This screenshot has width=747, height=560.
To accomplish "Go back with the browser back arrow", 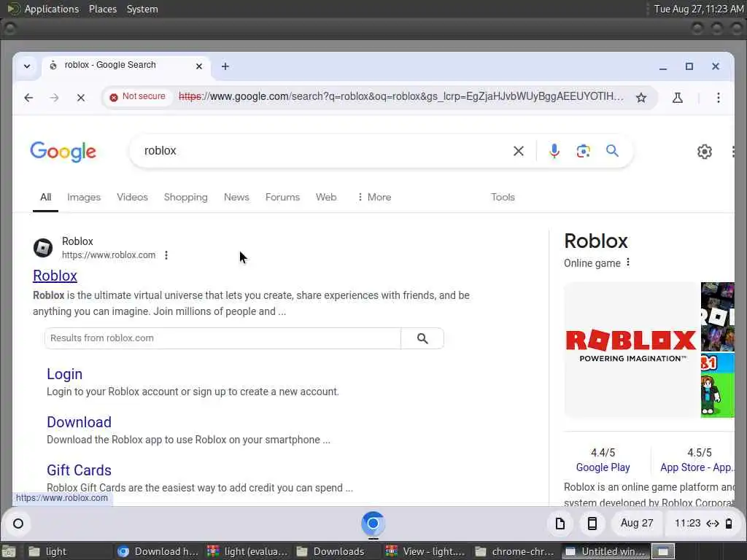I will tap(28, 98).
